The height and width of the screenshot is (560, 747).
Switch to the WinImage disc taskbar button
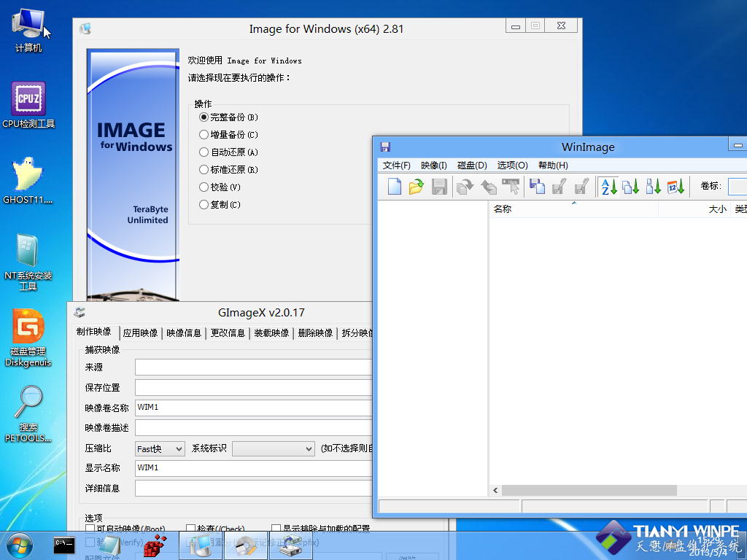(245, 545)
